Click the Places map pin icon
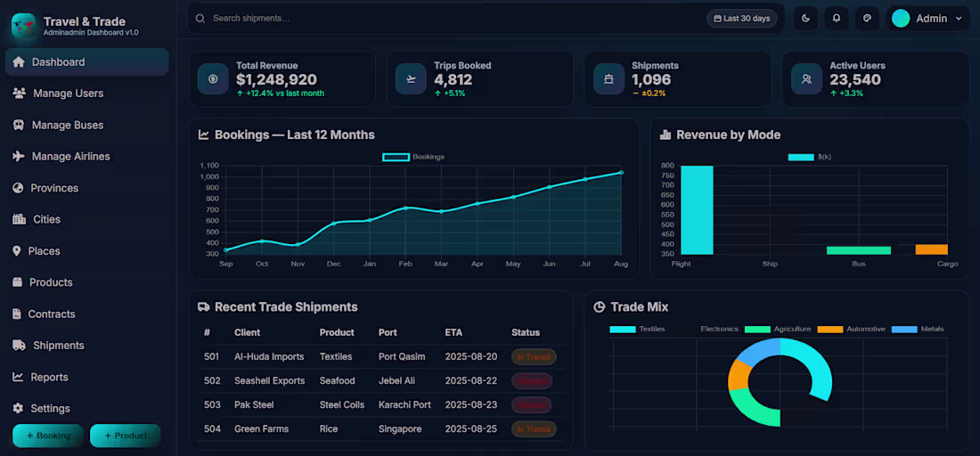The width and height of the screenshot is (980, 456). [17, 251]
